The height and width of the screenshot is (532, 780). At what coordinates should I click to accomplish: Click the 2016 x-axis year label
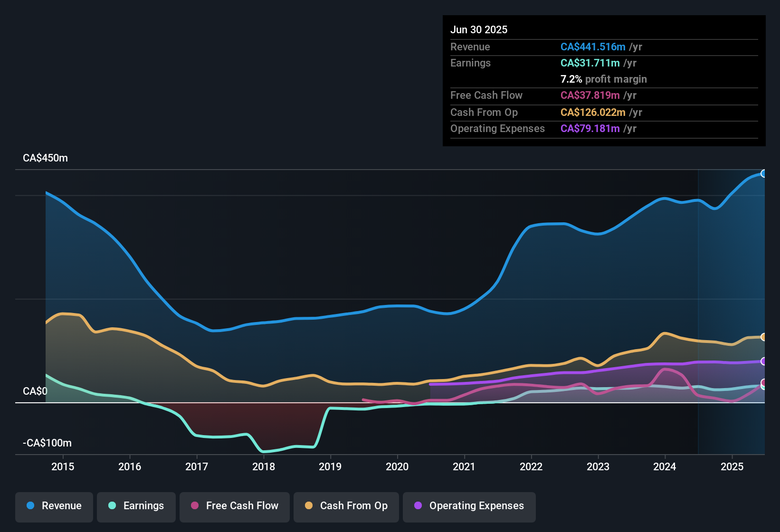coord(130,466)
